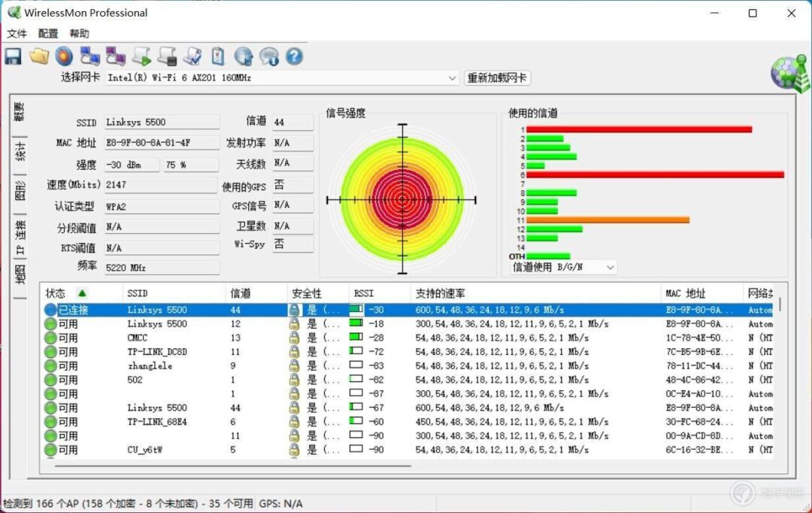
Task: Click the status circle of the connected Linksys 5500 row
Action: click(x=50, y=310)
